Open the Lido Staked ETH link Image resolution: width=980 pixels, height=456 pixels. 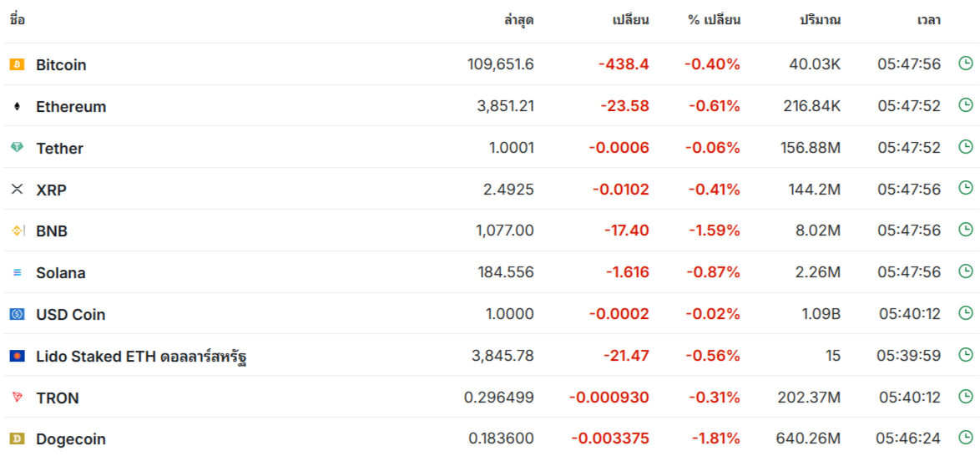(x=141, y=357)
